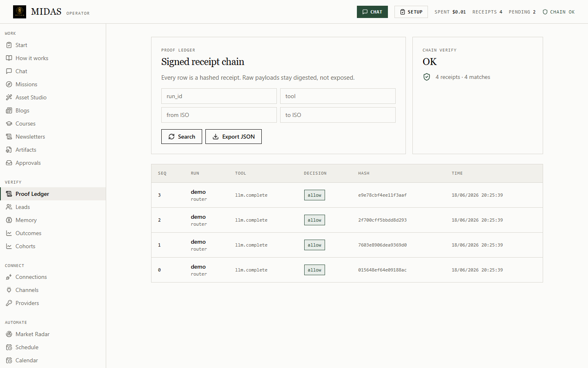
Task: Click the Memory brain icon
Action: tap(9, 220)
